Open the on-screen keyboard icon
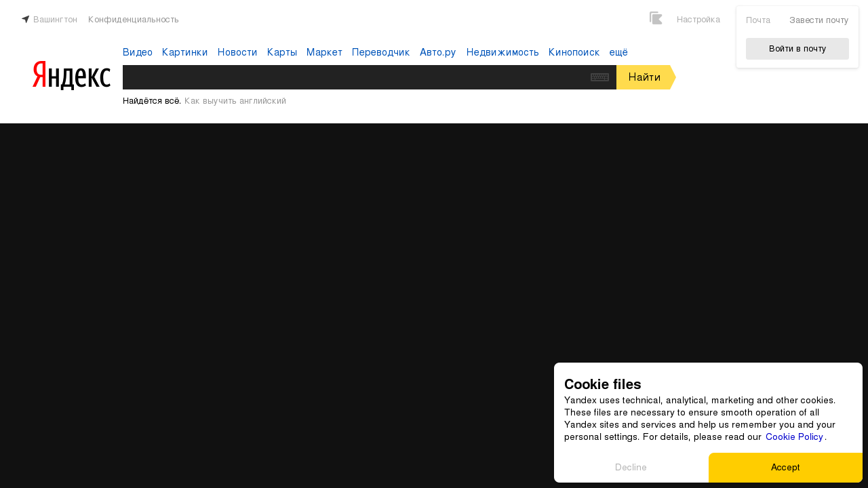Image resolution: width=868 pixels, height=488 pixels. point(599,77)
